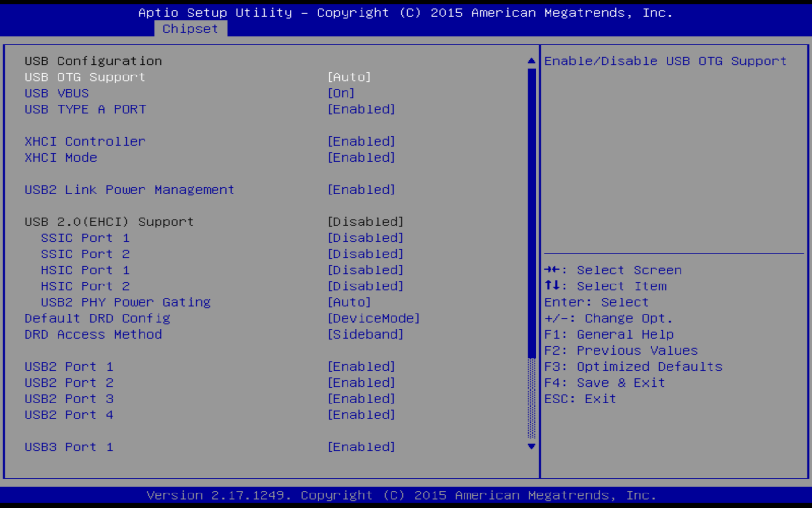Image resolution: width=812 pixels, height=508 pixels.
Task: Click the Select Item key hint
Action: (606, 286)
